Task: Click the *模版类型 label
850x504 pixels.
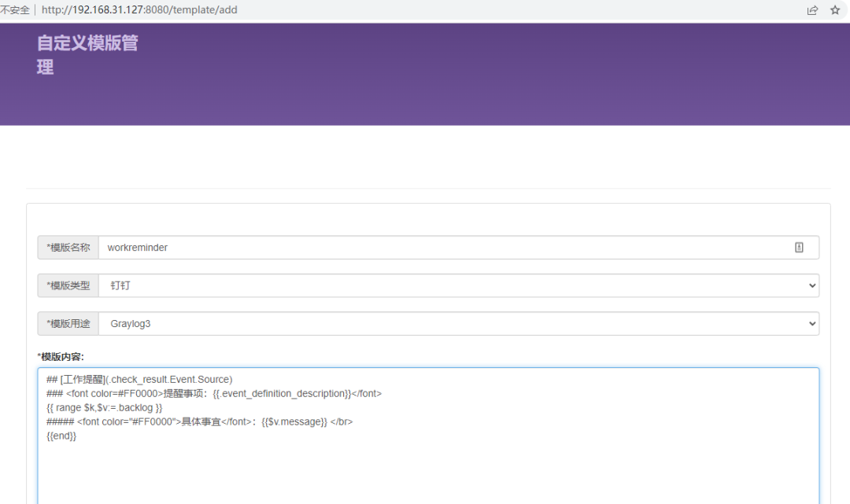Action: click(x=68, y=285)
